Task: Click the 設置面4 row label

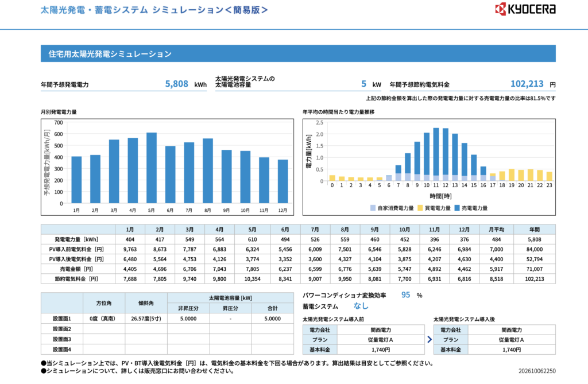Action: pos(62,350)
